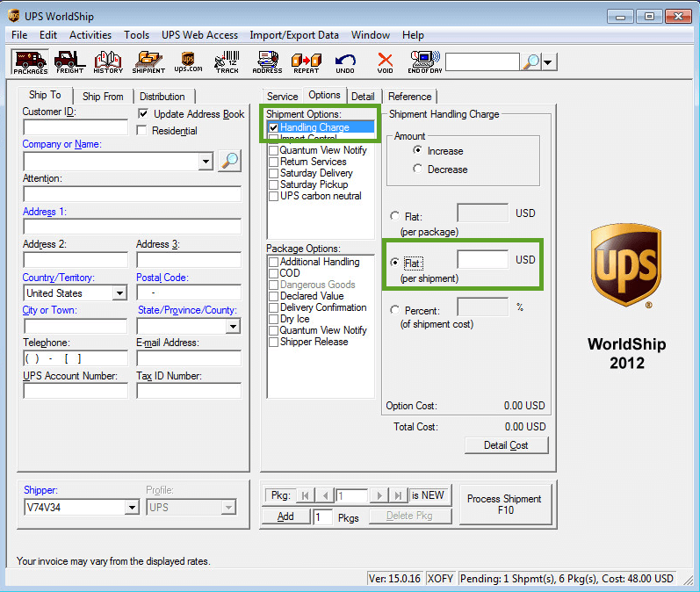This screenshot has height=592, width=700.
Task: Enable the Residential checkbox
Action: tap(141, 130)
